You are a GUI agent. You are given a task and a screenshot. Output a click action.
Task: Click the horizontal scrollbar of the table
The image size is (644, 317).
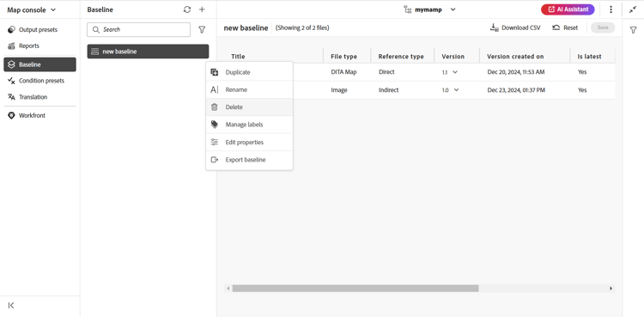pyautogui.click(x=355, y=289)
